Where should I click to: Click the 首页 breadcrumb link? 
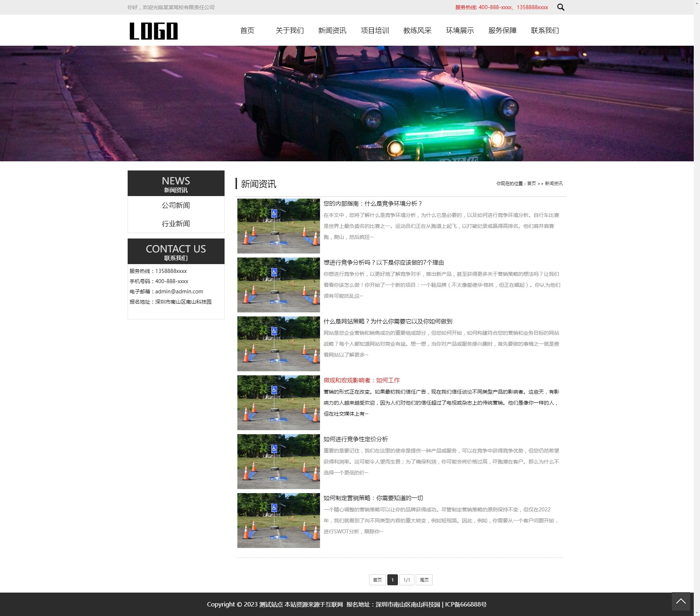[531, 184]
